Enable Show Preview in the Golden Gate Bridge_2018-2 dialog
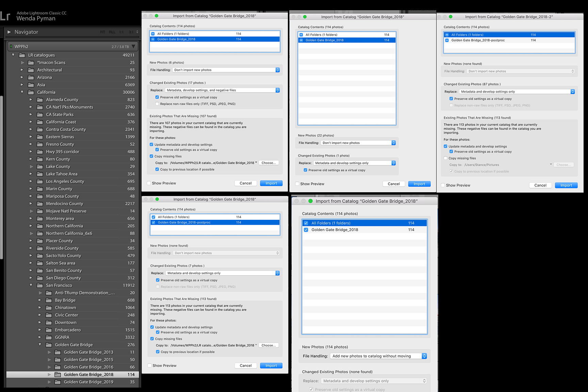 (x=443, y=185)
